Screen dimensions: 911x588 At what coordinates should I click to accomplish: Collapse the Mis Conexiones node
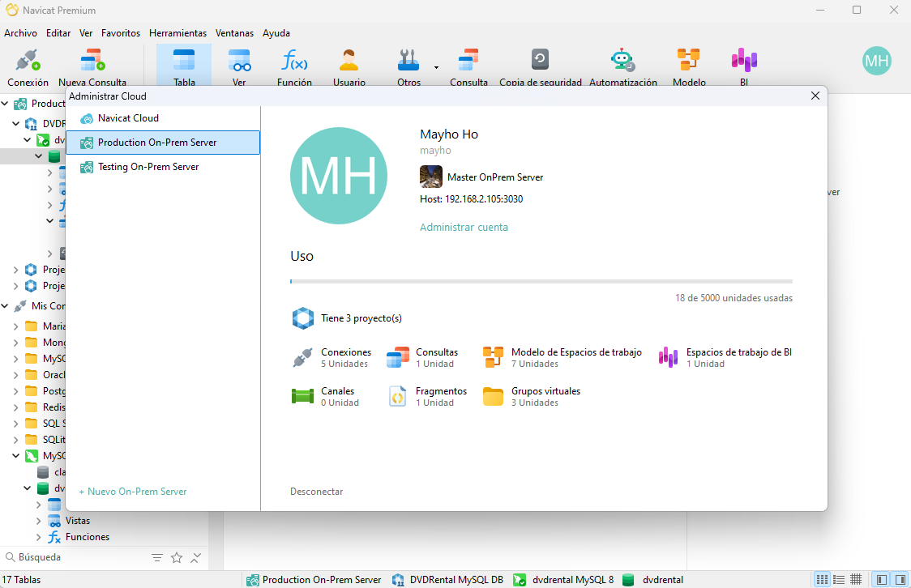(x=5, y=306)
